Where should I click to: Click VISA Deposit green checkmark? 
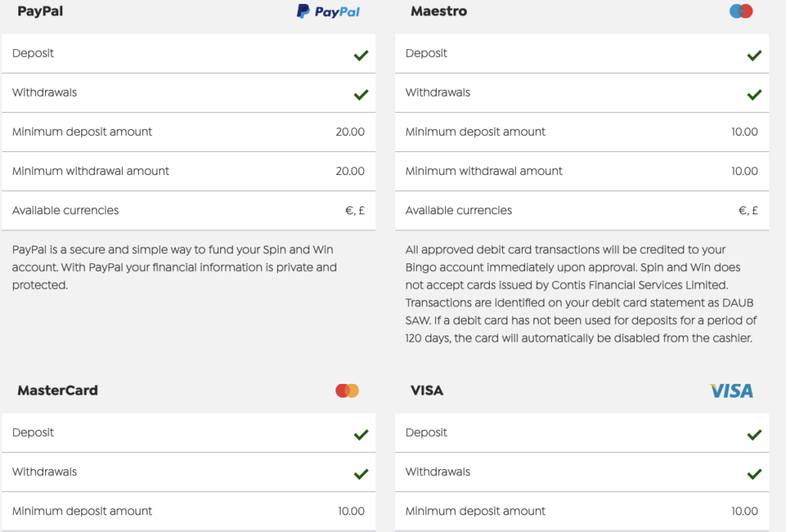click(x=755, y=435)
